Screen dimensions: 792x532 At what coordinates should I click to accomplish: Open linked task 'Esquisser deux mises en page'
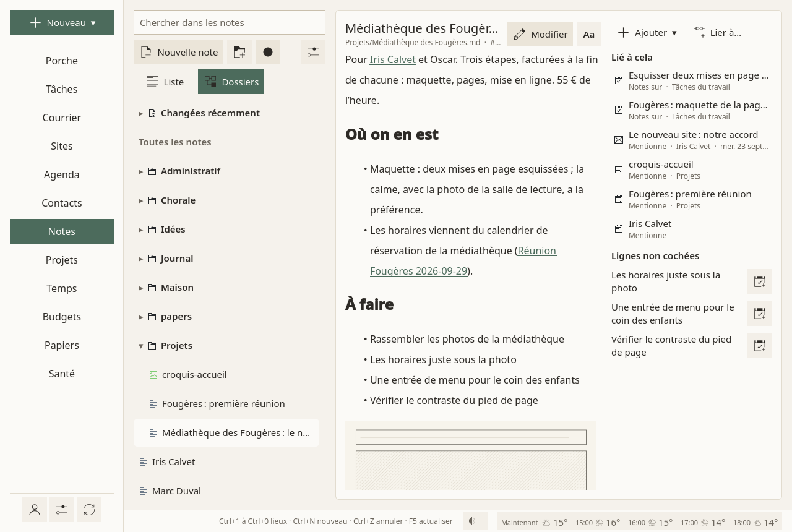[692, 80]
